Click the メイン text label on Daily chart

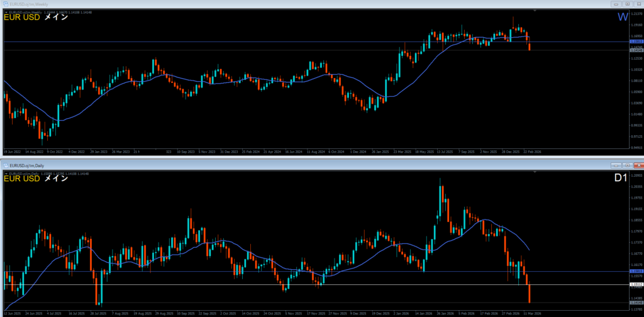pyautogui.click(x=58, y=179)
